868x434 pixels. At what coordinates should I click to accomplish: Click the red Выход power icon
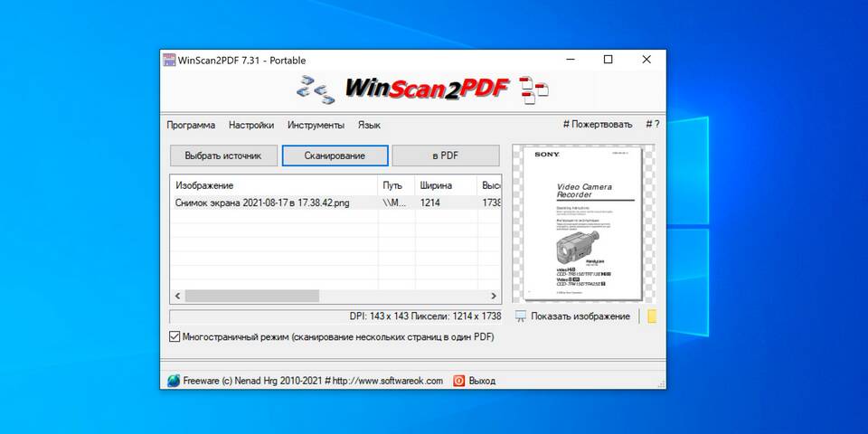[x=459, y=381]
